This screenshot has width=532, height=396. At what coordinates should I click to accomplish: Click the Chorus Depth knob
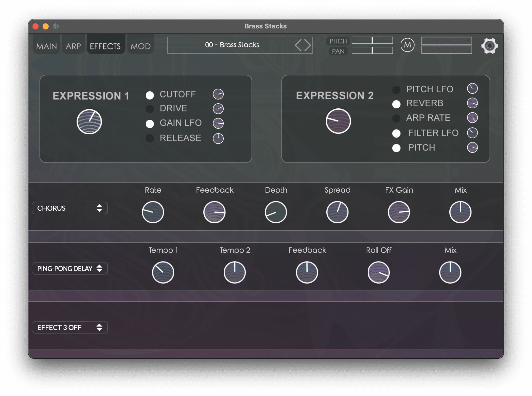(x=276, y=212)
